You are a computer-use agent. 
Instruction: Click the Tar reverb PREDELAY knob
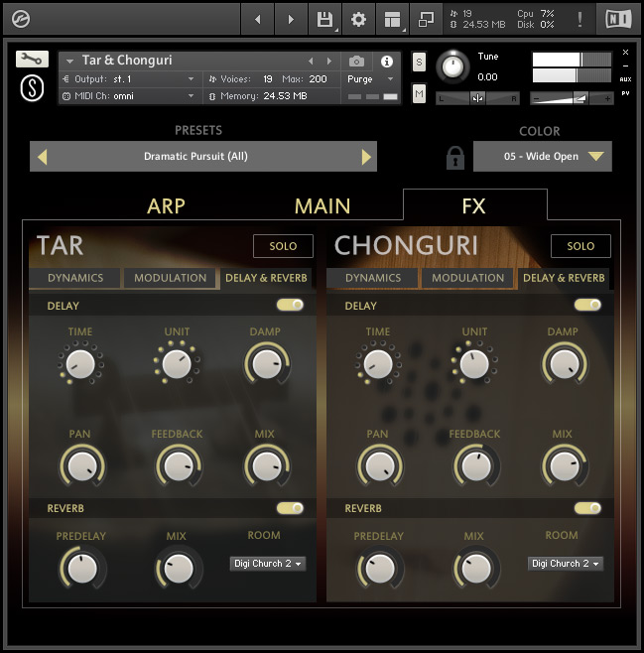[81, 569]
